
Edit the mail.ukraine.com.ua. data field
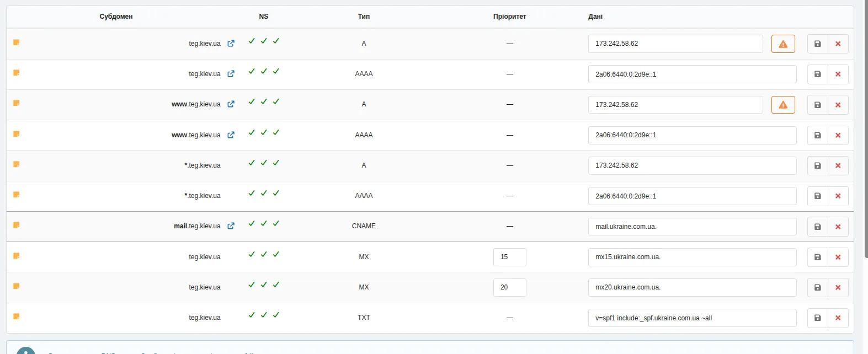tap(693, 227)
